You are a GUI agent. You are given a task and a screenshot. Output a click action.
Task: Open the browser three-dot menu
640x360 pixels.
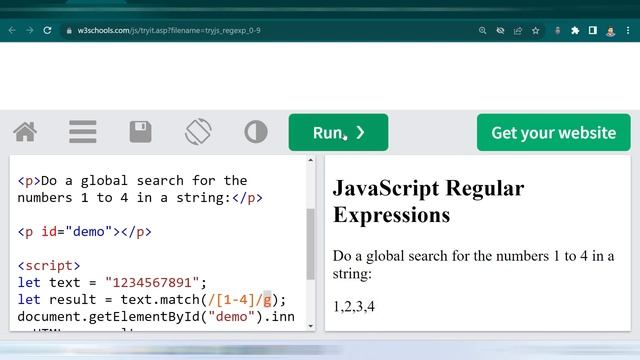pos(628,31)
